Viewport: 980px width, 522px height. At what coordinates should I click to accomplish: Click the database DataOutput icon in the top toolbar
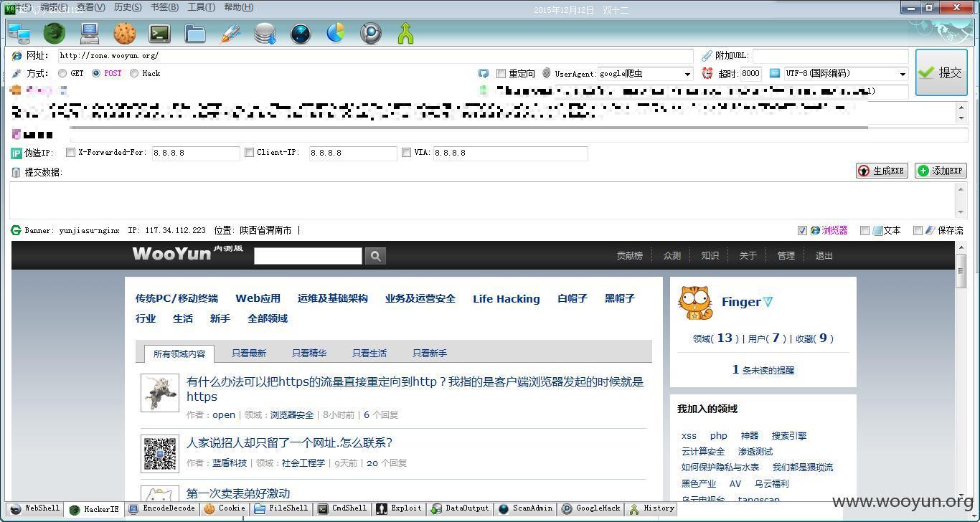pos(265,33)
